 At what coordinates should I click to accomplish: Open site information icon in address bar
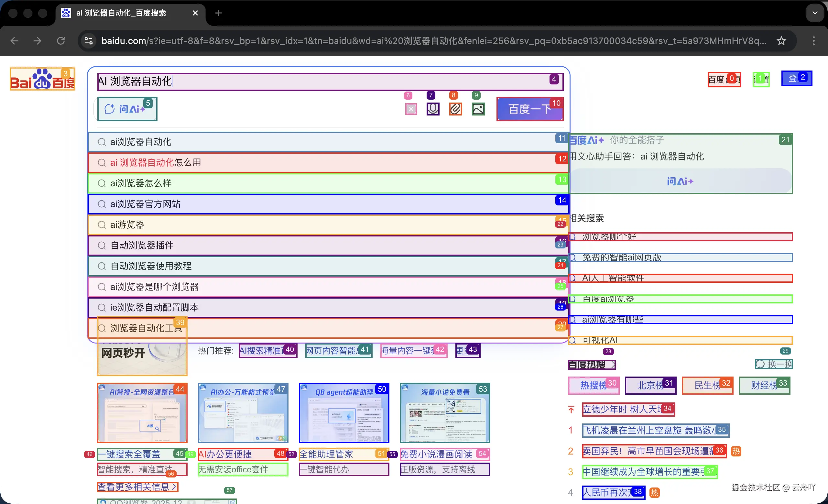pyautogui.click(x=89, y=41)
